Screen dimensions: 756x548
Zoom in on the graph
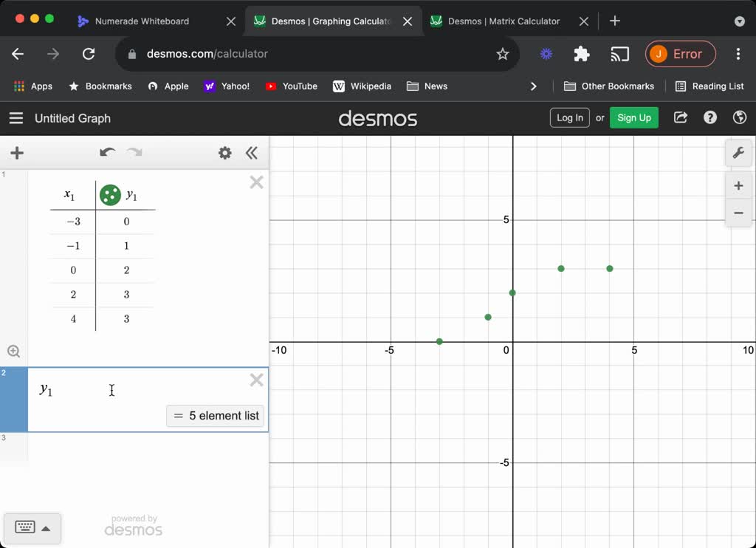(738, 186)
